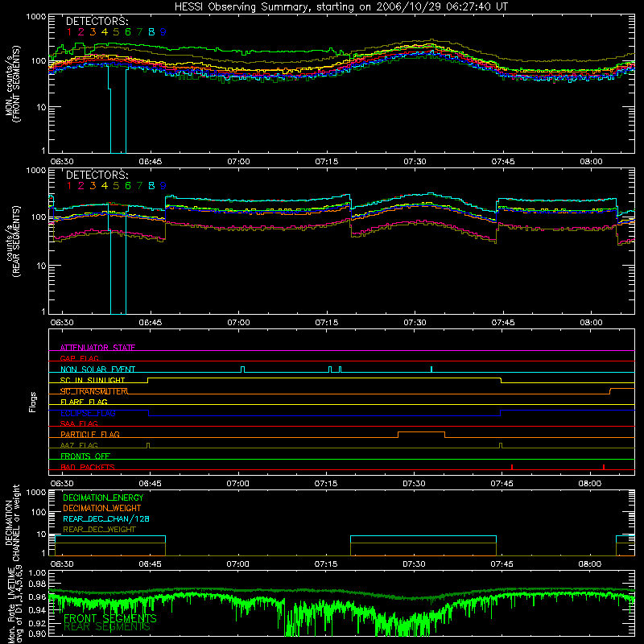
Task: Select the SC_TRANSMITTER flag label
Action: point(94,391)
